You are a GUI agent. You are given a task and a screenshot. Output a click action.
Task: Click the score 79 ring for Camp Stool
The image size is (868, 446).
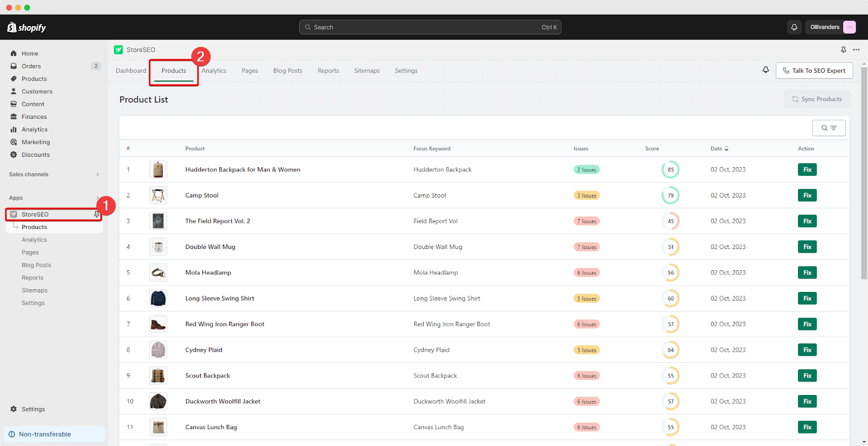[x=671, y=195]
